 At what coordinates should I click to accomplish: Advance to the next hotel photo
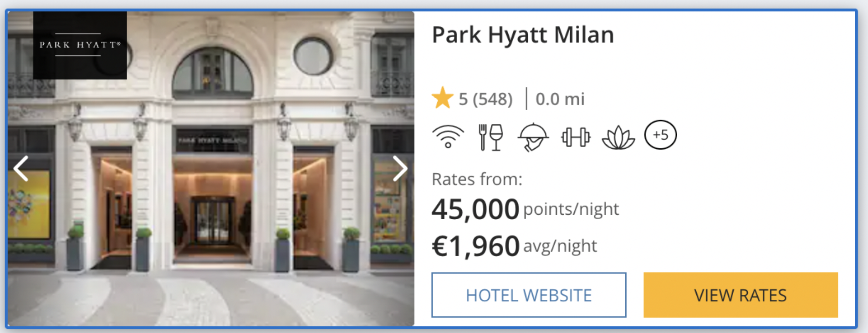(399, 168)
